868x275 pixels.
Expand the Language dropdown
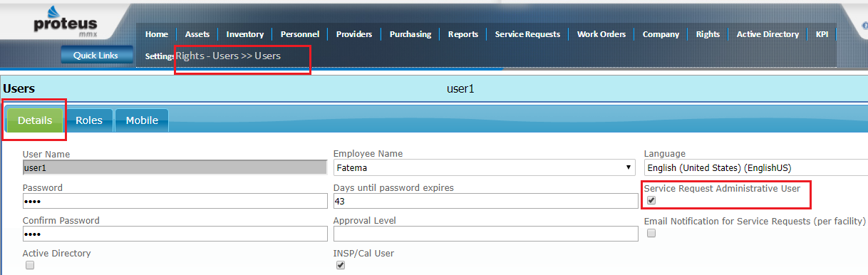tap(756, 168)
